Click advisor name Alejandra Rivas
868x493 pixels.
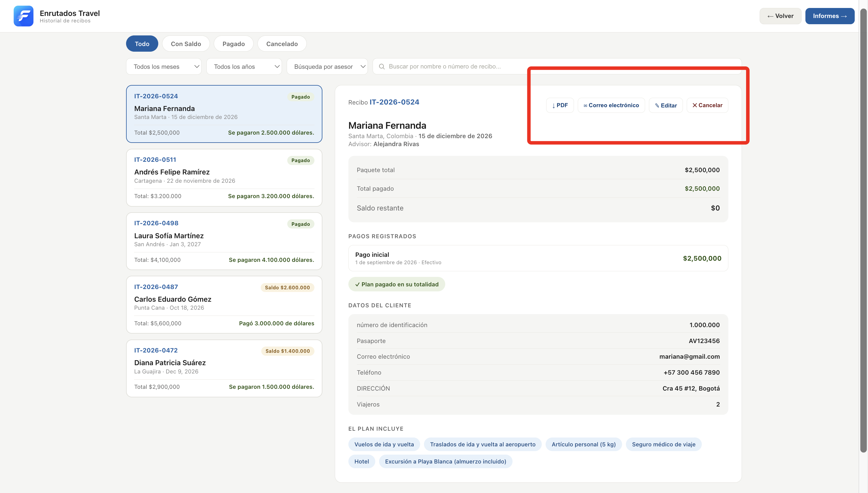pos(396,144)
